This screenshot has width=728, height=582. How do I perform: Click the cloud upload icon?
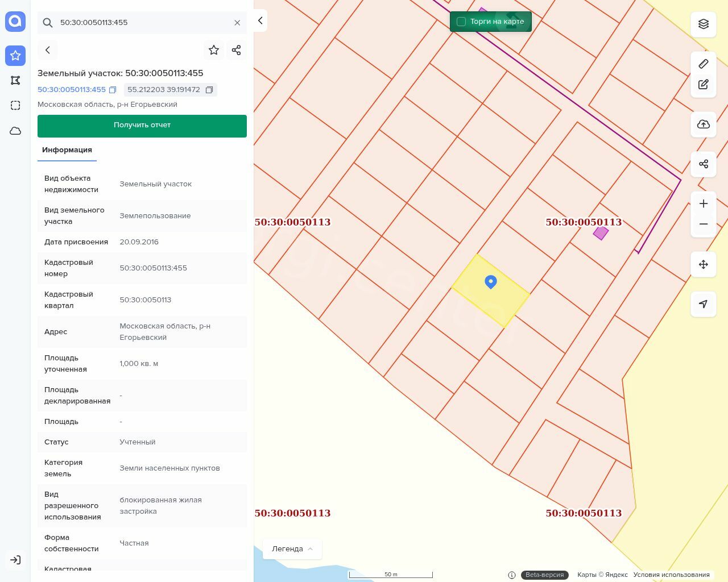pos(704,124)
